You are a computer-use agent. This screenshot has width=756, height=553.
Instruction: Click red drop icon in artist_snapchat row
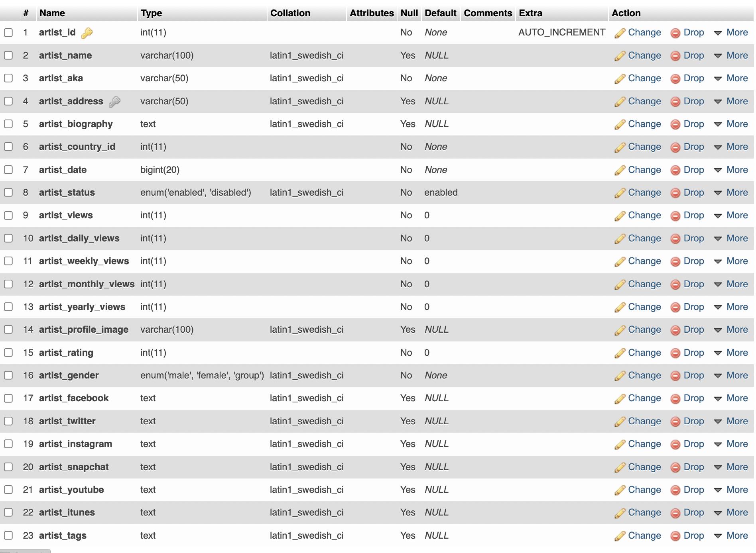[675, 468]
